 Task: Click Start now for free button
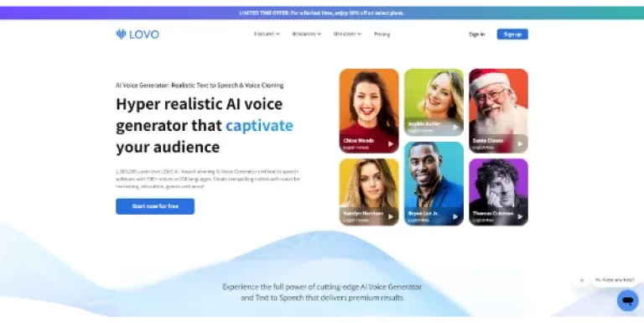[155, 206]
